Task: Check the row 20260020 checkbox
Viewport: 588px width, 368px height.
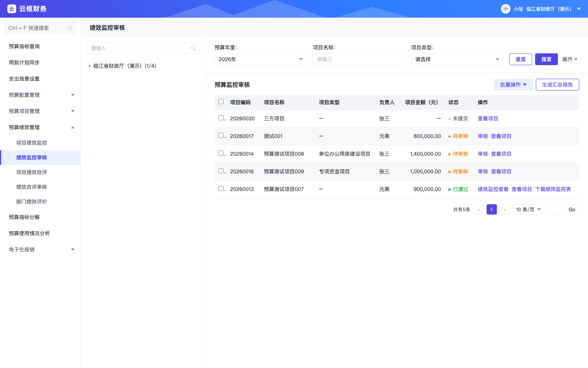Action: (221, 118)
